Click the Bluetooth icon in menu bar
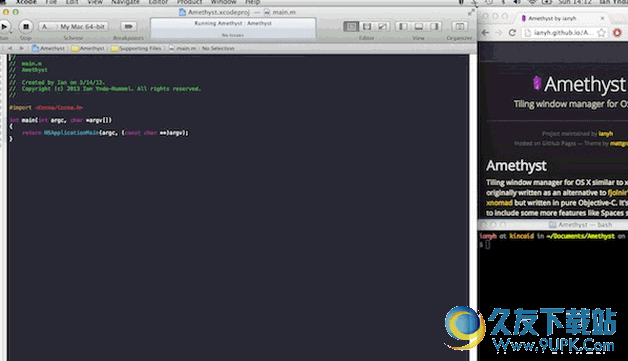Image resolution: width=628 pixels, height=361 pixels. 503,2
